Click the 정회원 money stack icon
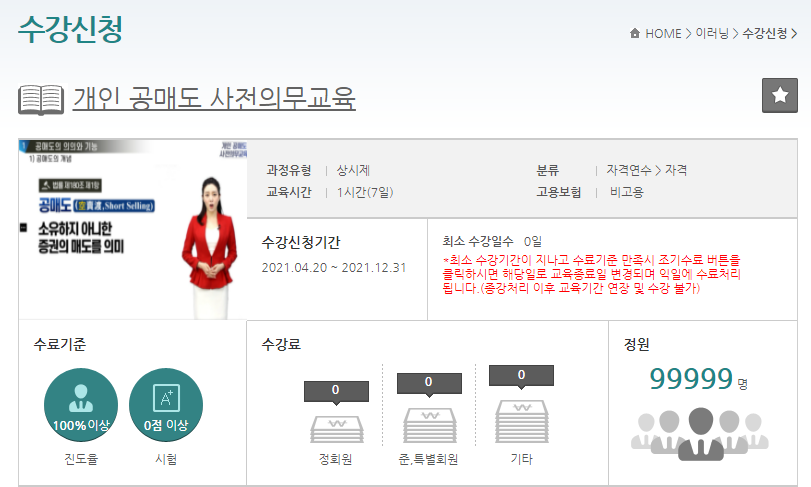This screenshot has height=487, width=811. pos(336,429)
